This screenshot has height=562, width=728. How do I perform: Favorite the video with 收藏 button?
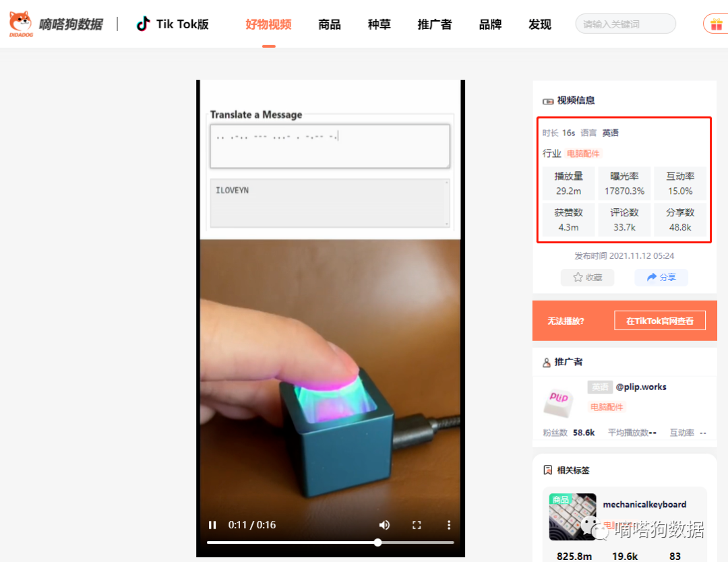pos(587,277)
